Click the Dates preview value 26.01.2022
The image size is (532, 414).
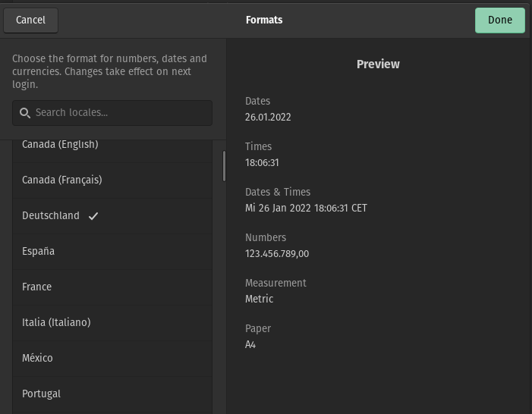pos(268,118)
